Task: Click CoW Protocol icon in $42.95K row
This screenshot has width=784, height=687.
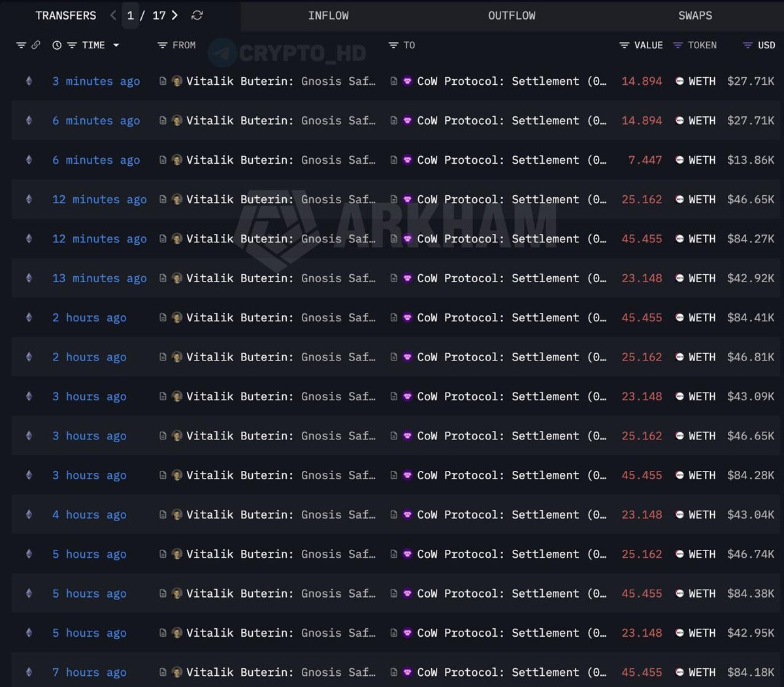Action: 408,633
